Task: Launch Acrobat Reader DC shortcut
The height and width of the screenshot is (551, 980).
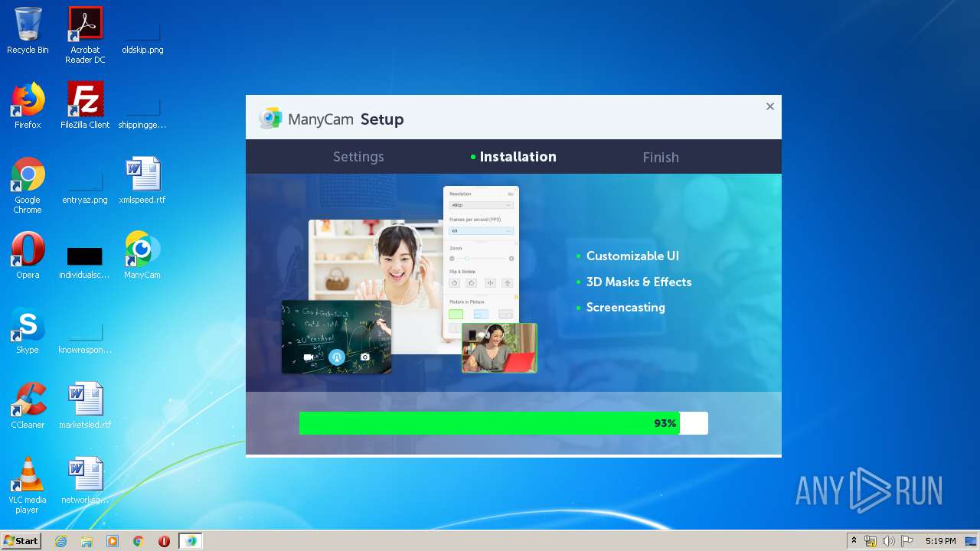Action: pos(85,35)
